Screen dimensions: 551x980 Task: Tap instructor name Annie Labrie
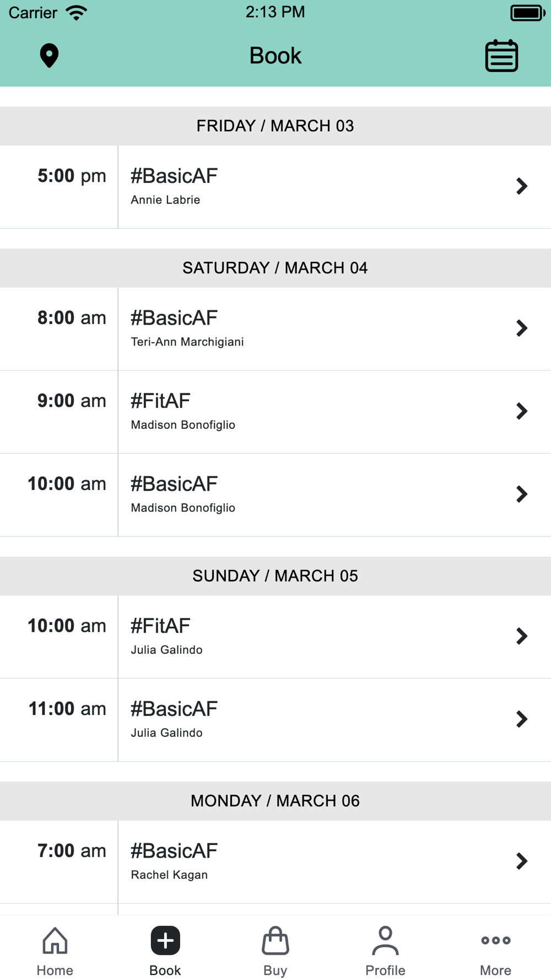tap(165, 200)
